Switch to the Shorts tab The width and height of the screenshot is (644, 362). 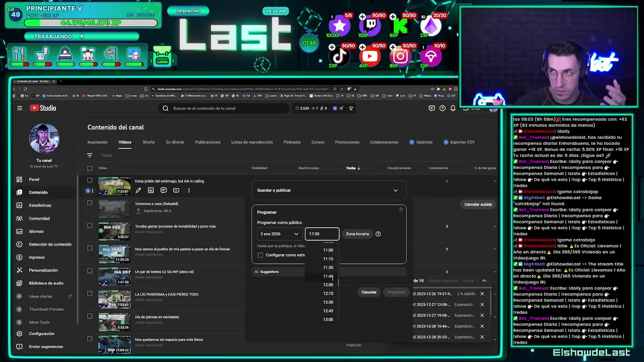click(148, 142)
